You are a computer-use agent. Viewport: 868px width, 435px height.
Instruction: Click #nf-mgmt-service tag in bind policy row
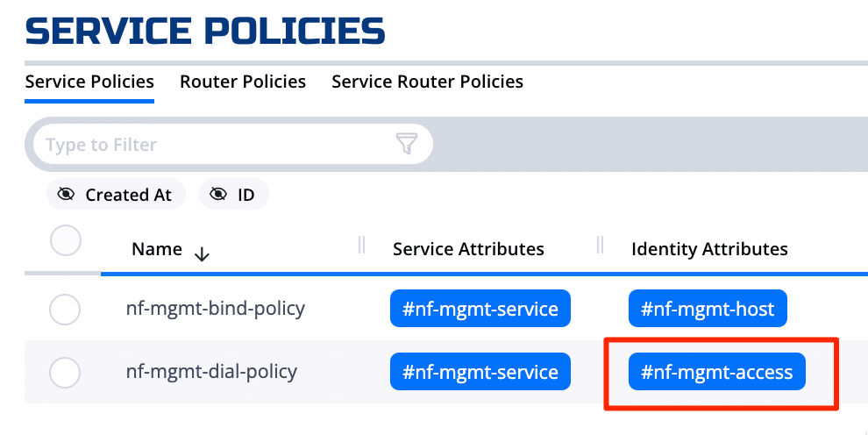pyautogui.click(x=480, y=309)
